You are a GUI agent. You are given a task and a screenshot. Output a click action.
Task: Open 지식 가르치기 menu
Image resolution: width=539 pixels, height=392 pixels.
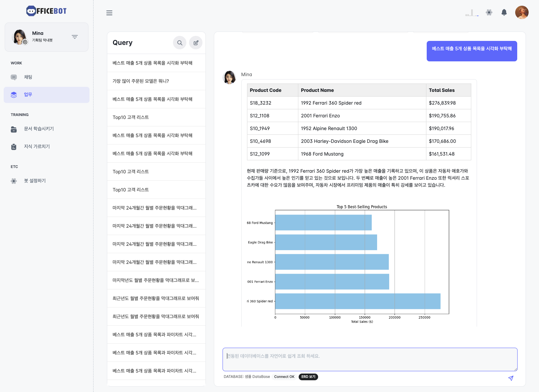47,147
